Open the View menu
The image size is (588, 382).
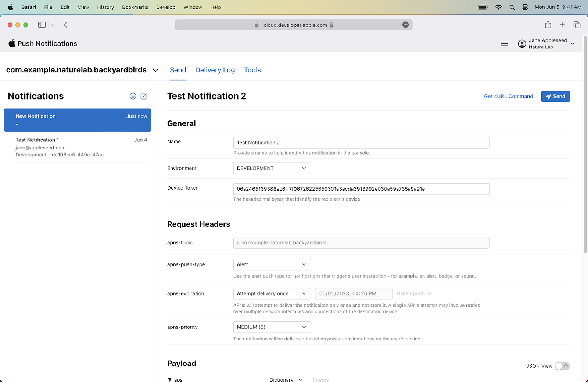[83, 7]
